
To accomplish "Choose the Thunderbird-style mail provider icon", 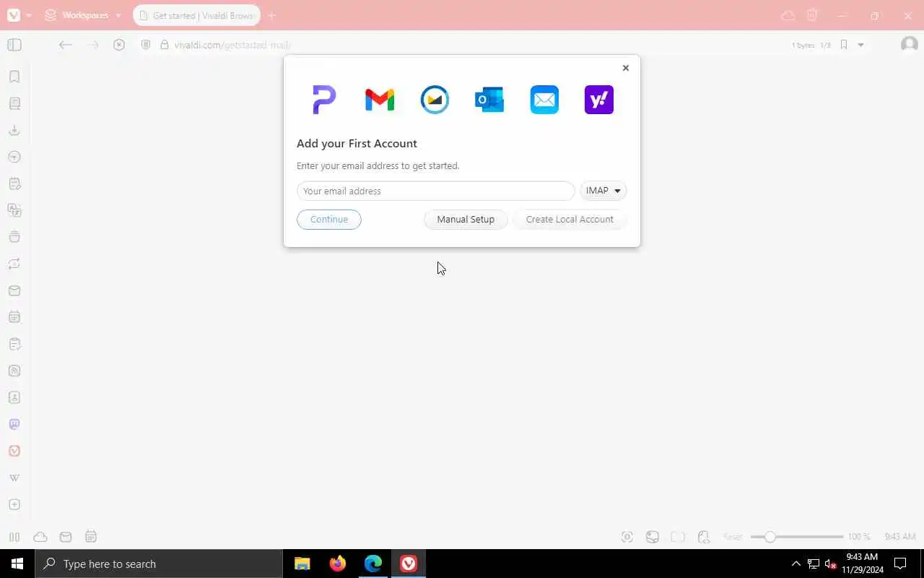I will click(435, 100).
